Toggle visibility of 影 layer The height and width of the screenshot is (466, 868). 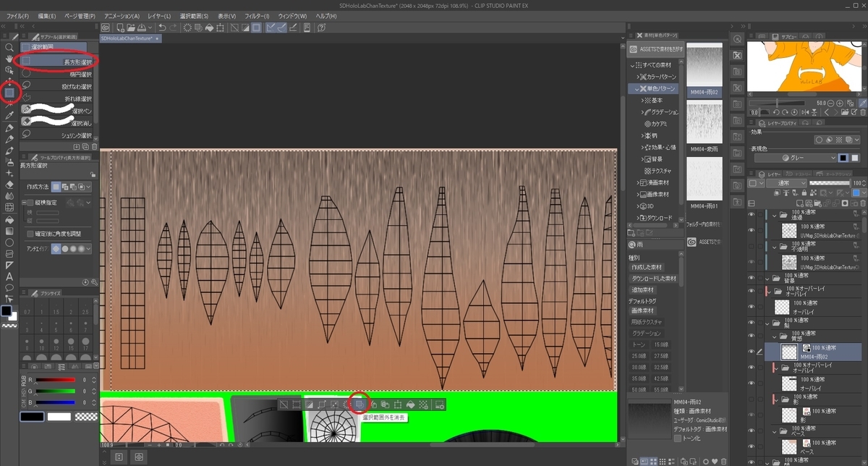pos(752,415)
